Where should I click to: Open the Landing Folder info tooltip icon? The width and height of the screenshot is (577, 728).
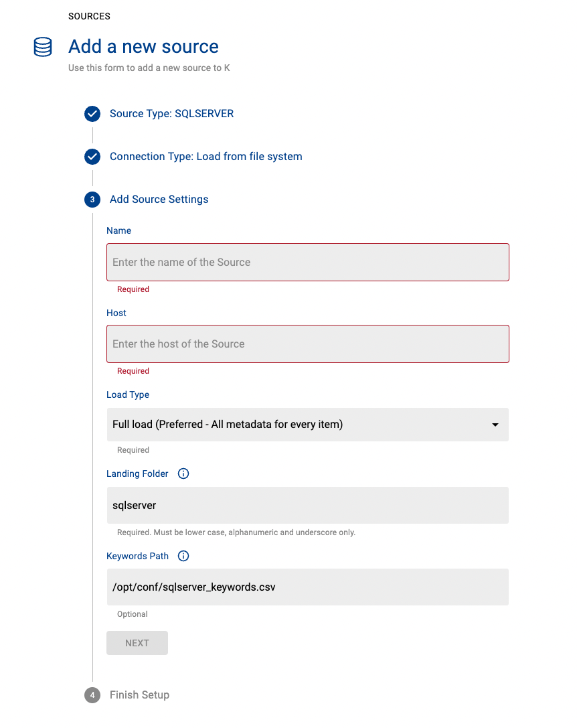tap(183, 474)
